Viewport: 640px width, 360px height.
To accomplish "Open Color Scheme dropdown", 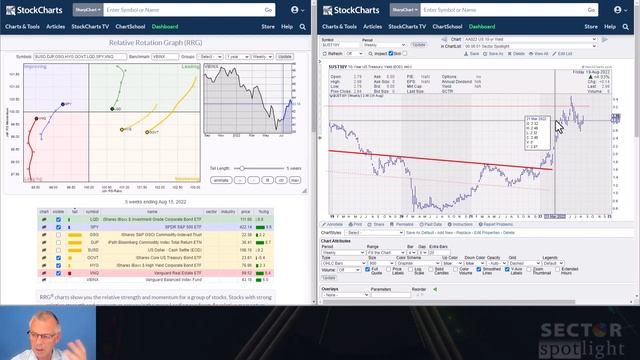I will click(417, 264).
